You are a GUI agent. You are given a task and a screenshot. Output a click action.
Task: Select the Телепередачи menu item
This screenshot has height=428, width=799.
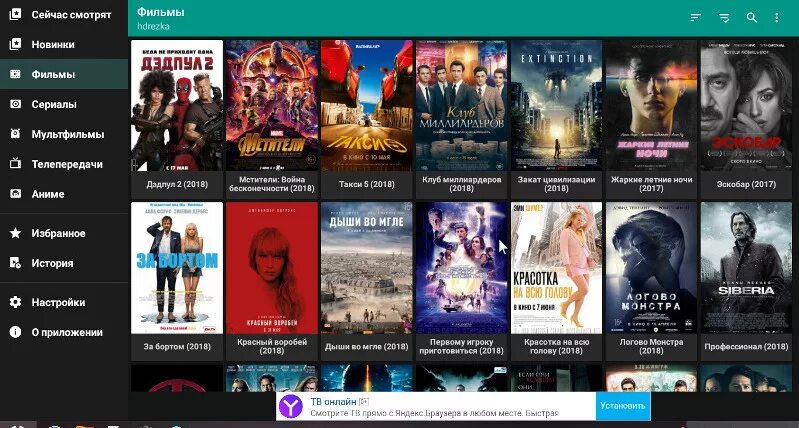pyautogui.click(x=64, y=164)
